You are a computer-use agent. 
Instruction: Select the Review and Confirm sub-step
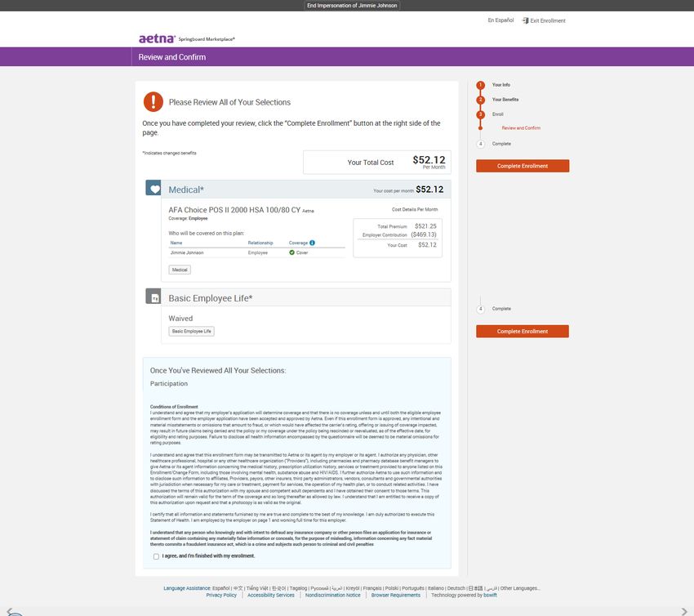pos(521,128)
